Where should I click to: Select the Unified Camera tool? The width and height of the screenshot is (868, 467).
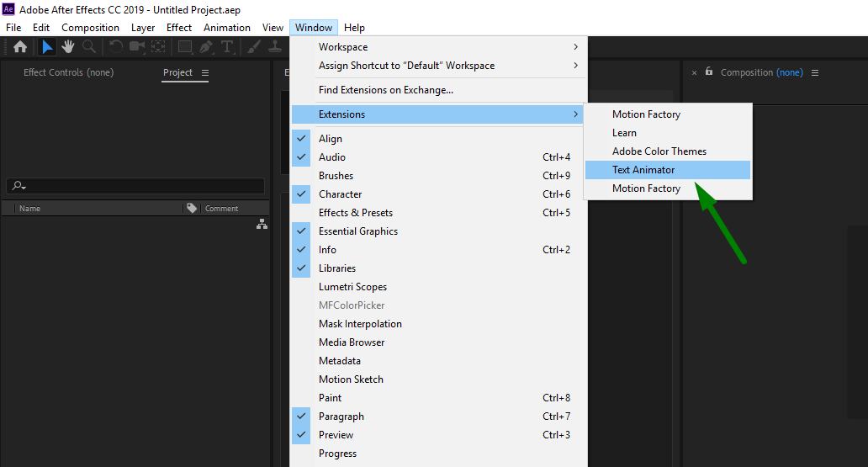click(x=137, y=47)
